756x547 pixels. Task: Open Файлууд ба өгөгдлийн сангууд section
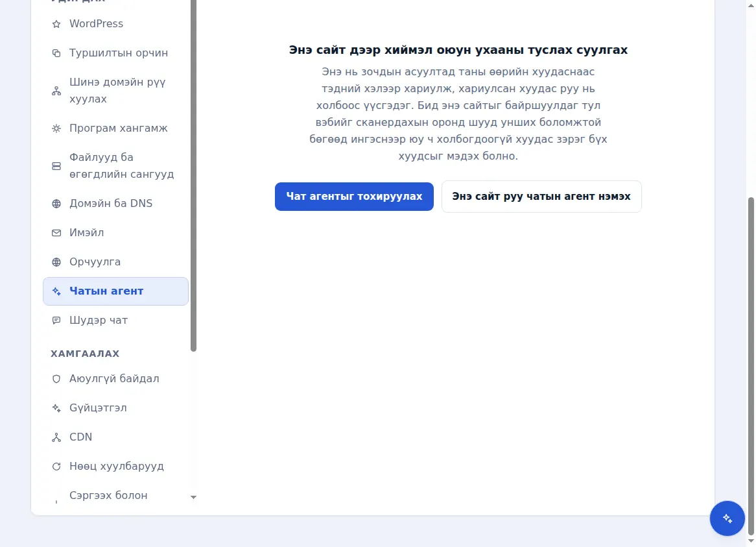(115, 166)
